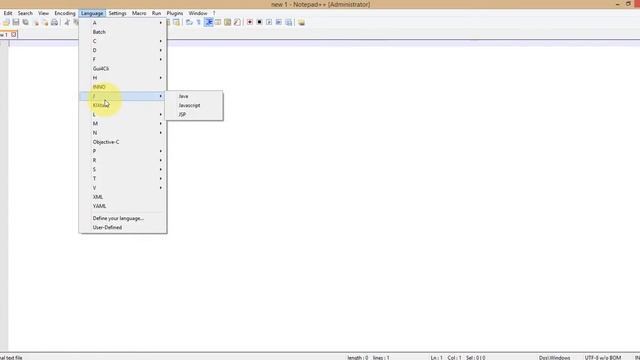
Task: Open the Plugins menu
Action: pos(175,13)
